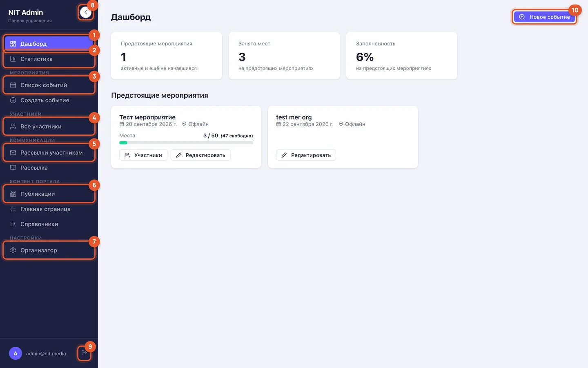This screenshot has width=588, height=368.
Task: Click Редактировать on the test mer org card
Action: [x=306, y=155]
